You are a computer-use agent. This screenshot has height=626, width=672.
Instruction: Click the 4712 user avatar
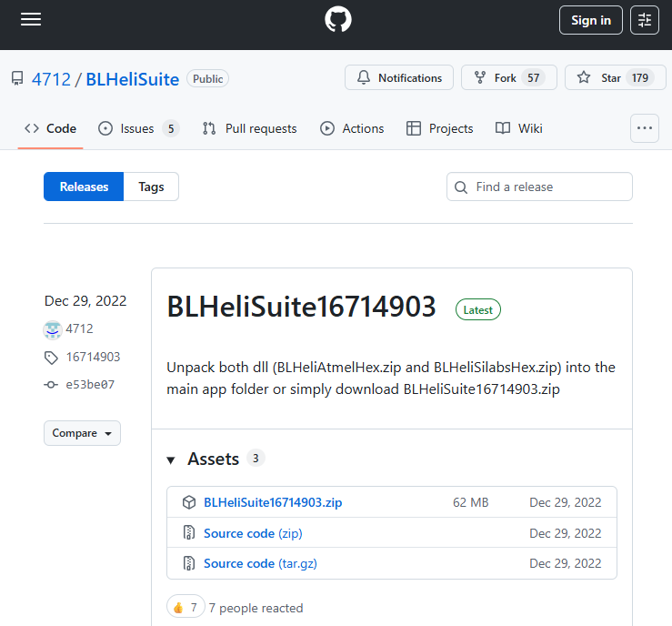coord(53,328)
